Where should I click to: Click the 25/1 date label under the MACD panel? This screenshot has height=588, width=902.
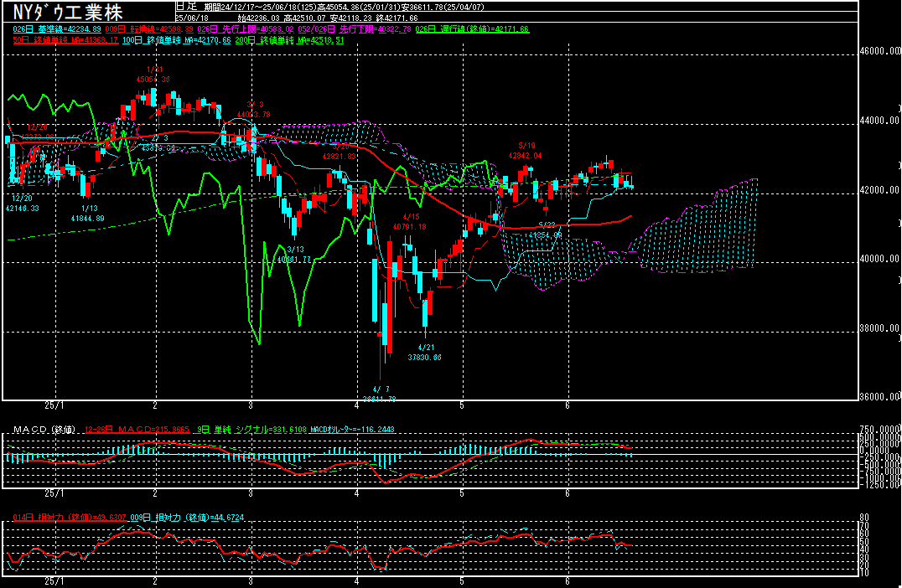pyautogui.click(x=54, y=493)
